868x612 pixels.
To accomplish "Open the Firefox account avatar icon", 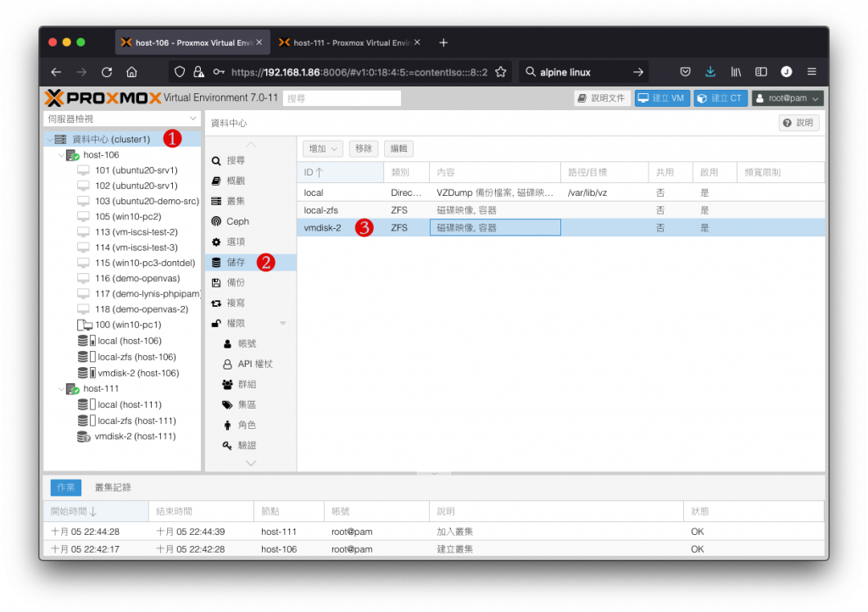I will 786,72.
